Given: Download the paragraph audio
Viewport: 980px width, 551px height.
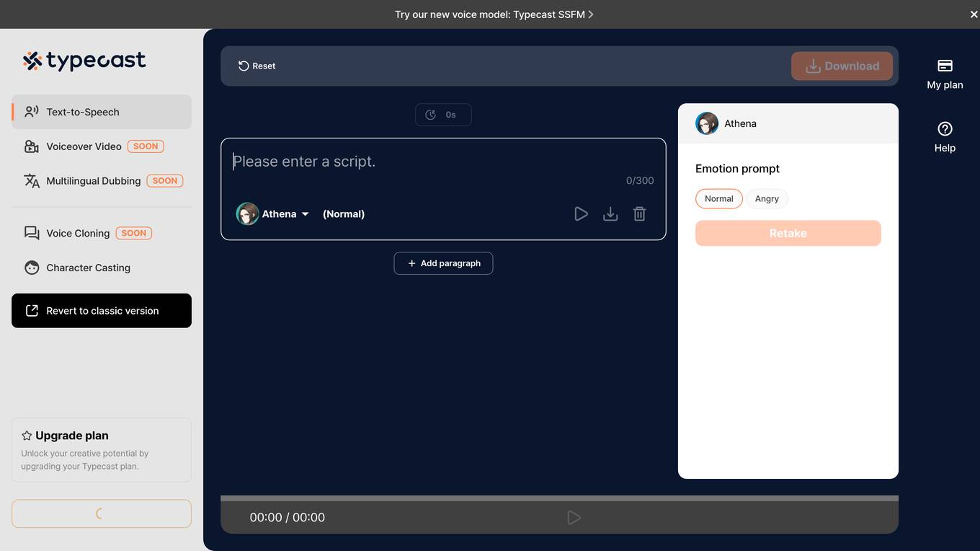Looking at the screenshot, I should 610,214.
